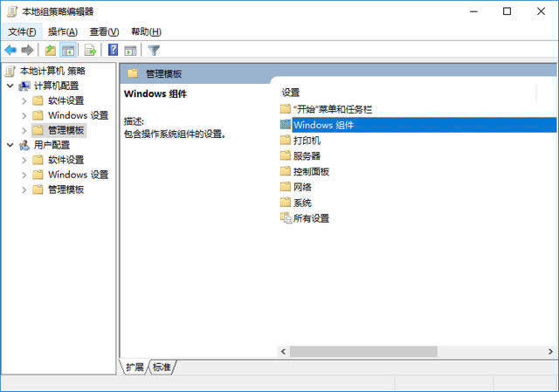Select the 打印机 folder in settings list

pos(307,140)
